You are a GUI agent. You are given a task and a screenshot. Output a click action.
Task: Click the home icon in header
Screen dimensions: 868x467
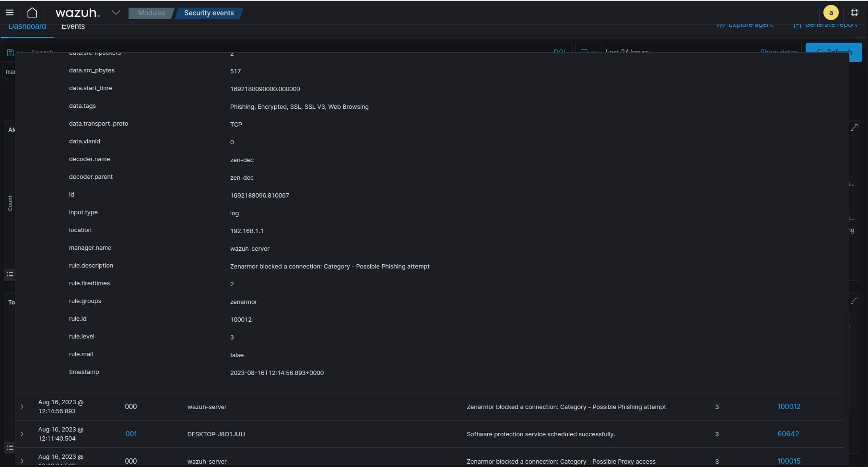coord(32,13)
